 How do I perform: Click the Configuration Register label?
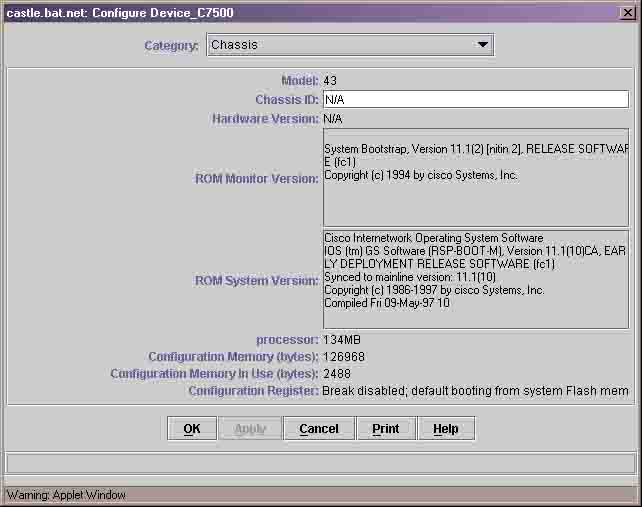pyautogui.click(x=253, y=391)
